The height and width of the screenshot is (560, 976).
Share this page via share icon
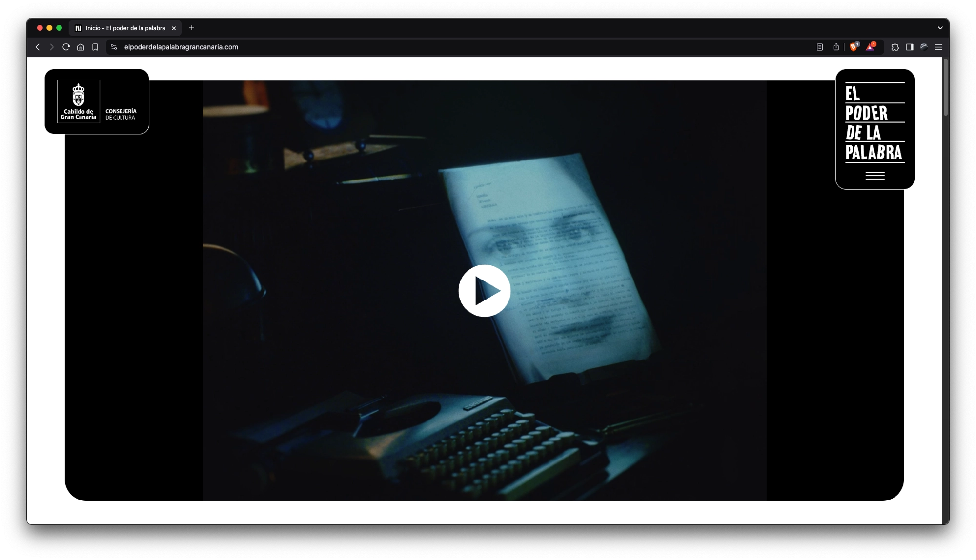pos(836,47)
